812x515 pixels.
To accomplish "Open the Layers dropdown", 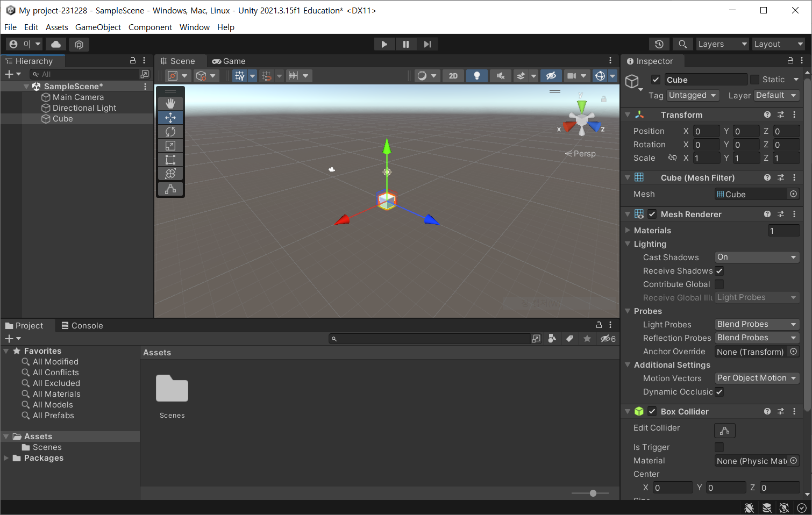I will coord(722,44).
